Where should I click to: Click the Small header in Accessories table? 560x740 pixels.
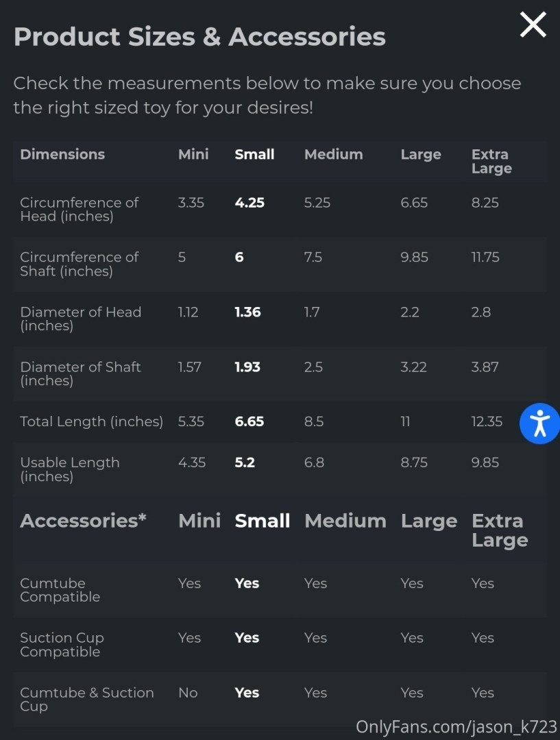tap(263, 521)
